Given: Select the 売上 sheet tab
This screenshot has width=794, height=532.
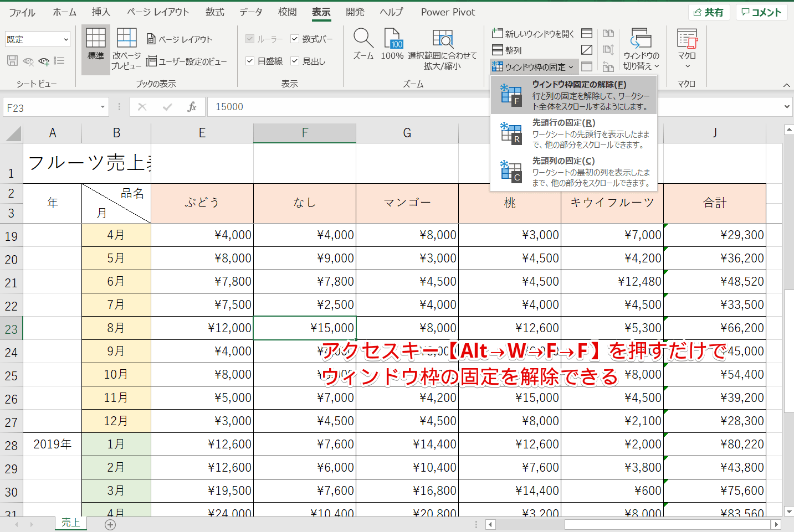Looking at the screenshot, I should tap(70, 522).
